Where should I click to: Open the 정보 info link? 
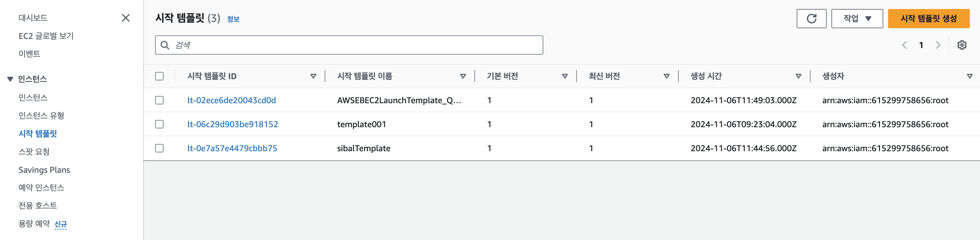pyautogui.click(x=233, y=19)
